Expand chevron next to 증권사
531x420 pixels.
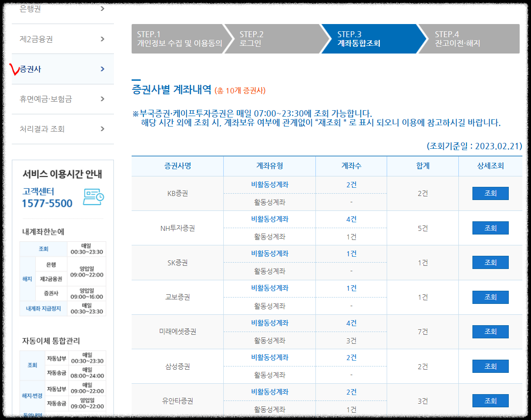pos(102,69)
